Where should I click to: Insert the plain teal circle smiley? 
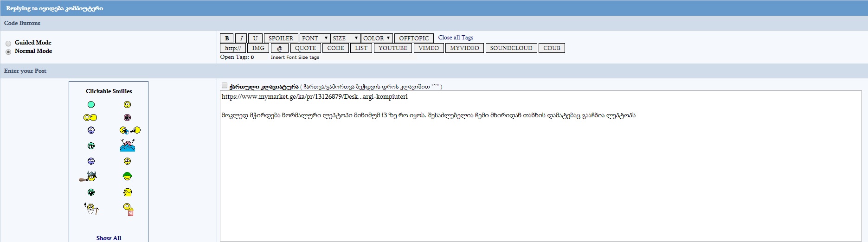click(91, 105)
